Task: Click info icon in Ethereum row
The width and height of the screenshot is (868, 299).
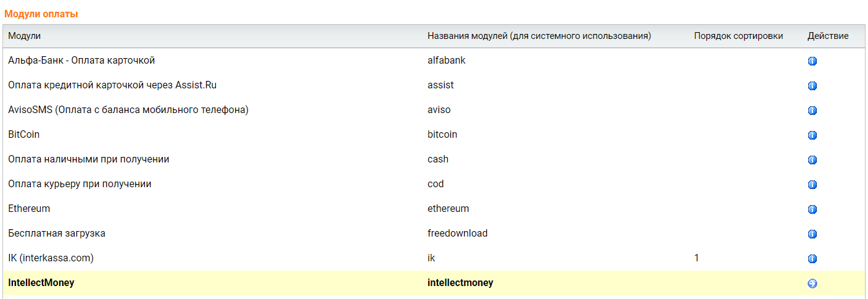Action: [812, 209]
